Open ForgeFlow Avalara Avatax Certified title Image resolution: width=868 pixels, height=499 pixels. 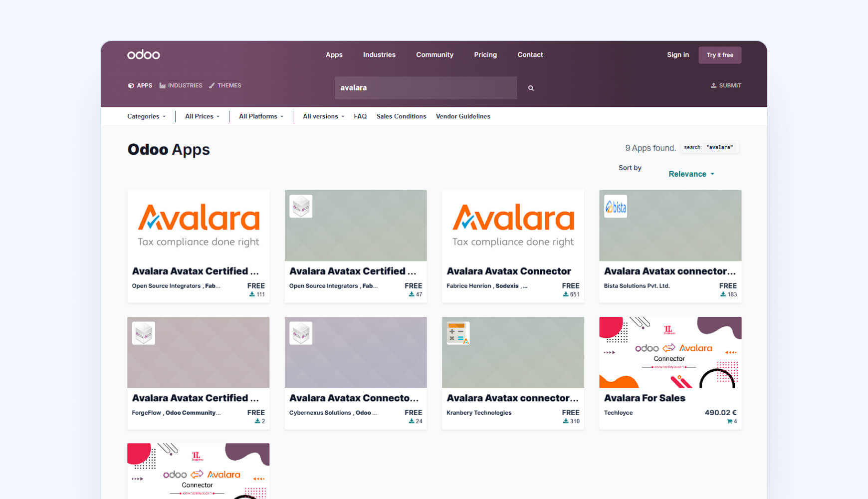point(196,398)
